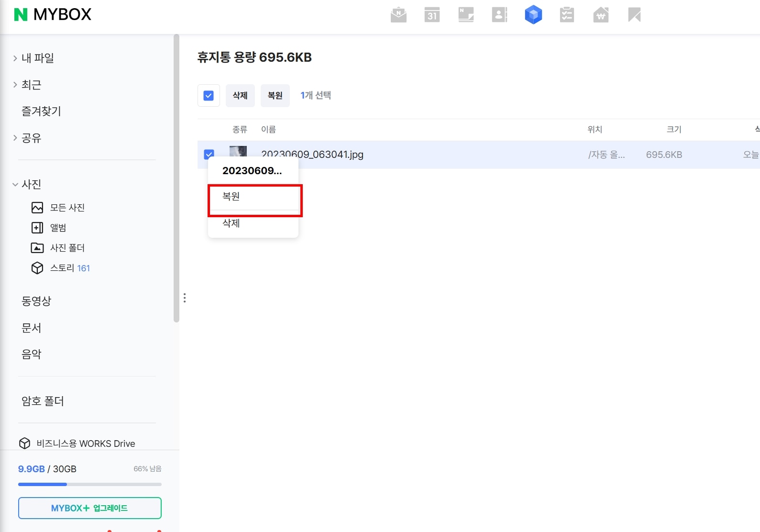Click the green N Naver logo
Viewport: 760px width, 532px height.
coord(21,15)
